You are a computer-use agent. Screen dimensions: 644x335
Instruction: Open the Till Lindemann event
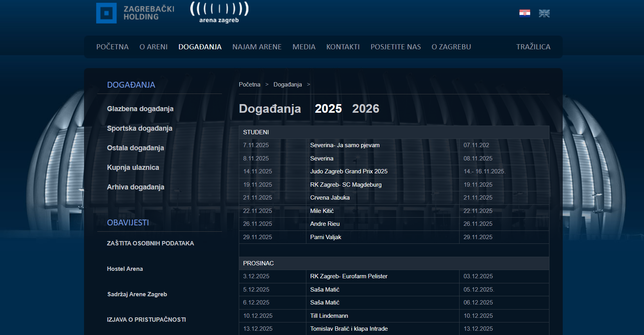pyautogui.click(x=329, y=316)
